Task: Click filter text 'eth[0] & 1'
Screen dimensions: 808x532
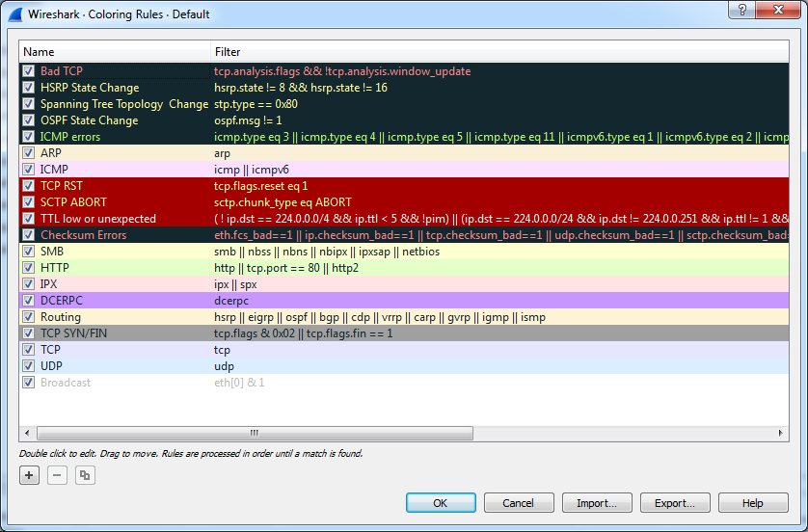Action: coord(239,383)
